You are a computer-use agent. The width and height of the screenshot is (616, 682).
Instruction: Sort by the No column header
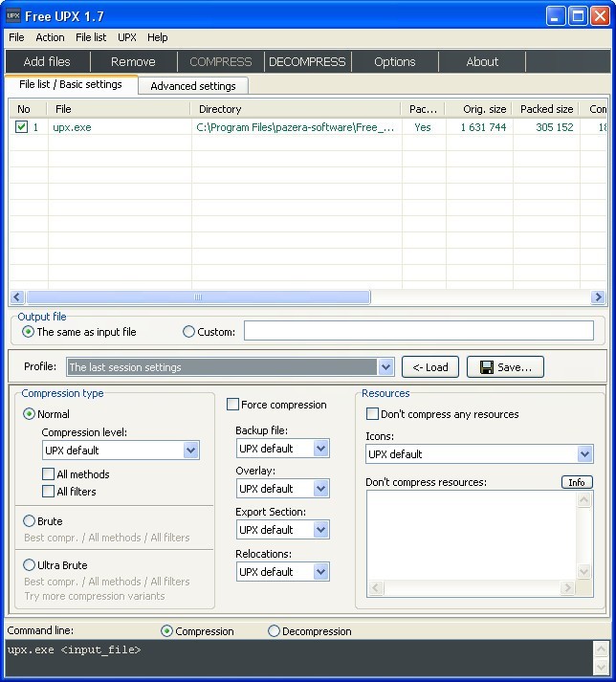click(x=28, y=109)
